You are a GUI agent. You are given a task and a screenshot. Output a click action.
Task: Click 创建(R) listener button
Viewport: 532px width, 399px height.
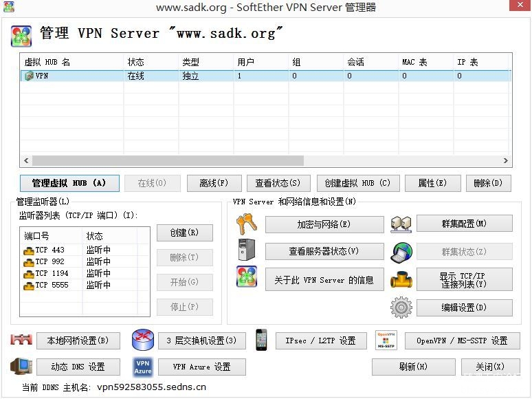185,233
